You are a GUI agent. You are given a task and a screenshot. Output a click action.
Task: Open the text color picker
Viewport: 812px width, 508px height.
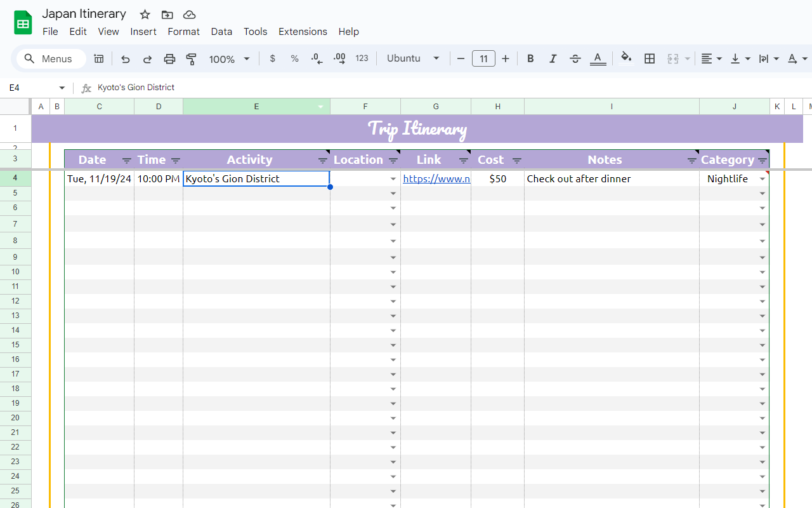[598, 59]
